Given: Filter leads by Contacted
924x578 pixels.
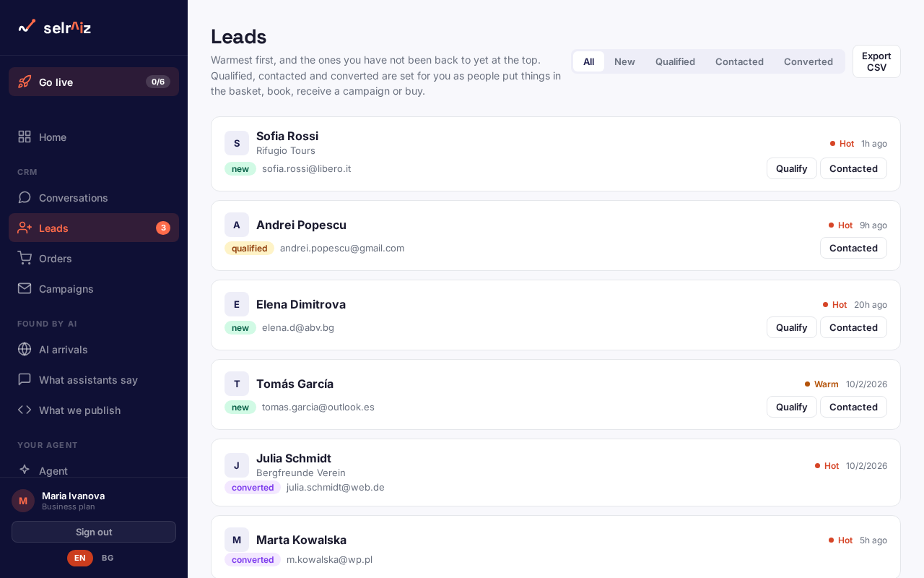Looking at the screenshot, I should pyautogui.click(x=739, y=61).
